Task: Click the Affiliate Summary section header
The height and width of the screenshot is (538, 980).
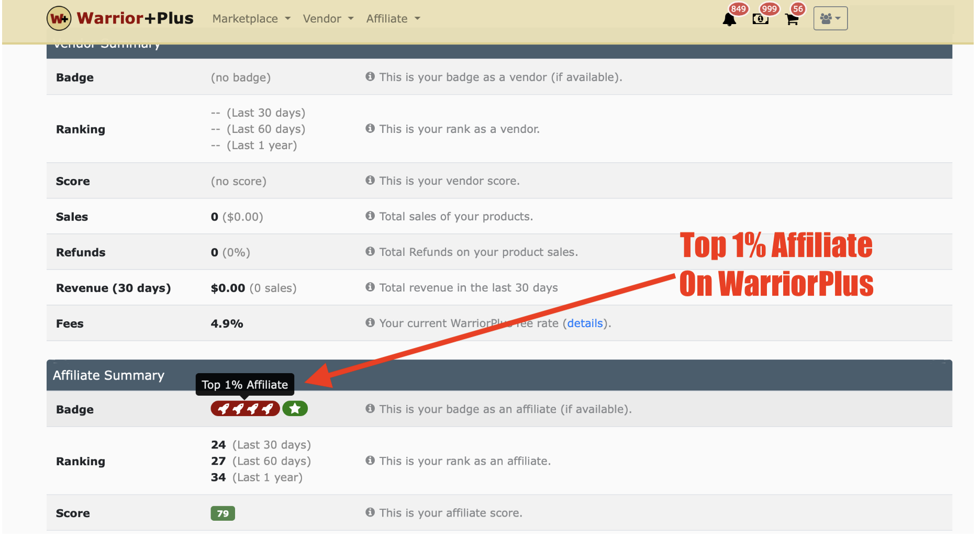Action: click(x=108, y=375)
